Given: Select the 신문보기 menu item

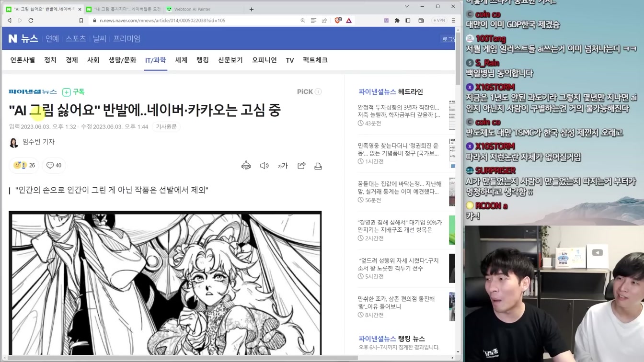Looking at the screenshot, I should click(x=230, y=60).
